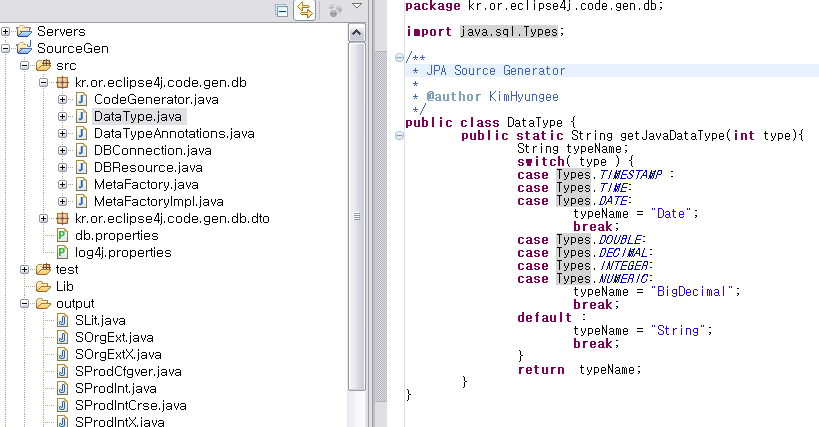The height and width of the screenshot is (427, 819).
Task: Expand DataTypeAnnotations.java node
Action: [x=63, y=134]
